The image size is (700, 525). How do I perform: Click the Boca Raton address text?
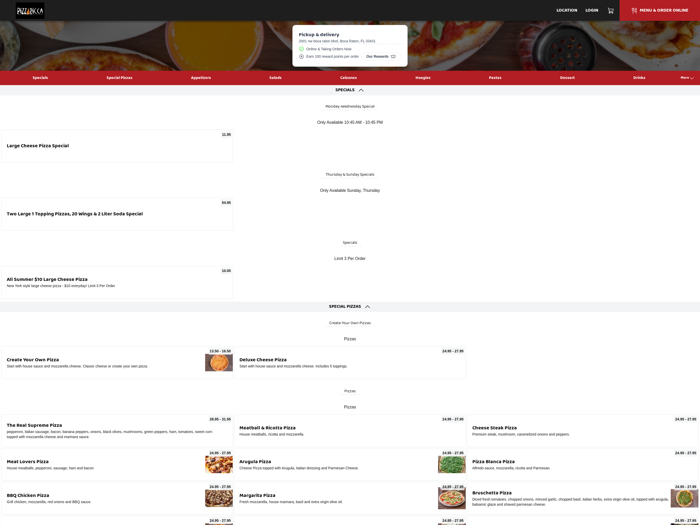click(x=337, y=41)
